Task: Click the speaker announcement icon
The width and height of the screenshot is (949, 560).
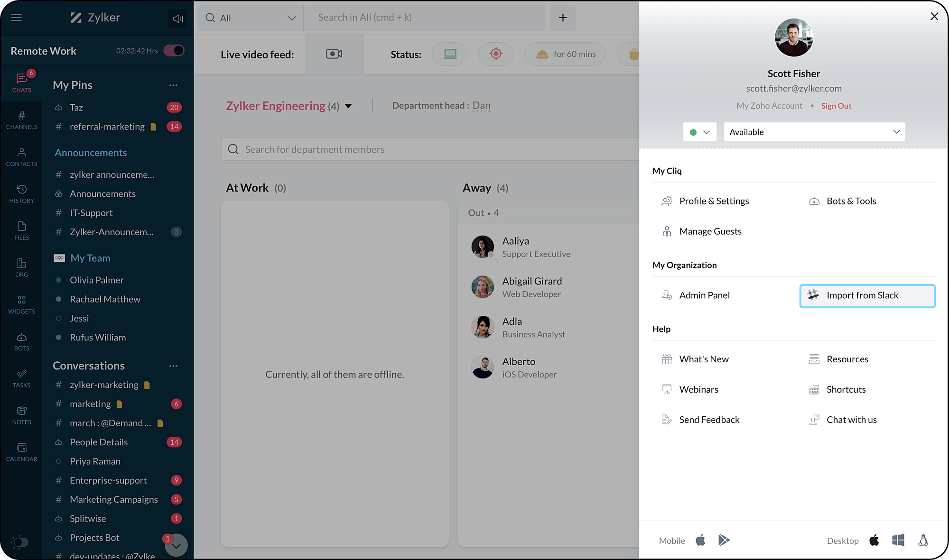Action: pos(177,18)
